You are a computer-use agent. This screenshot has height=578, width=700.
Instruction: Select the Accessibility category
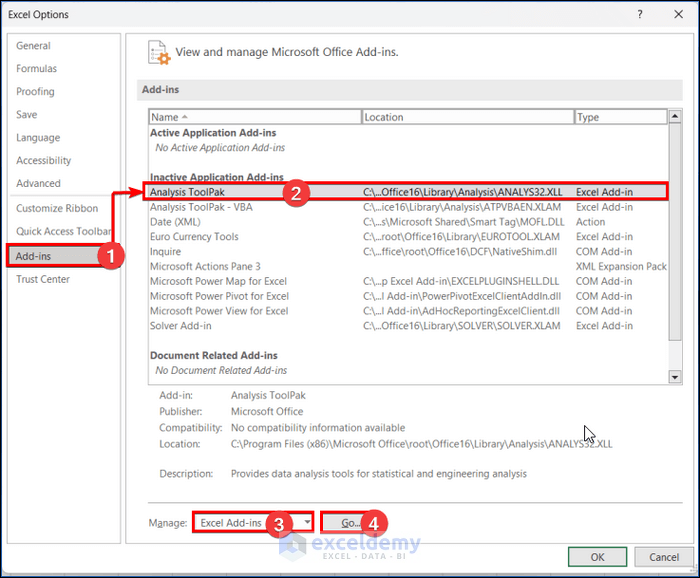click(43, 160)
